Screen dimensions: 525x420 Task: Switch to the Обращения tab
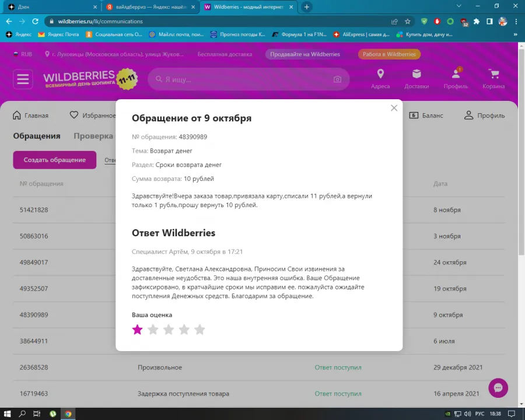pyautogui.click(x=37, y=136)
